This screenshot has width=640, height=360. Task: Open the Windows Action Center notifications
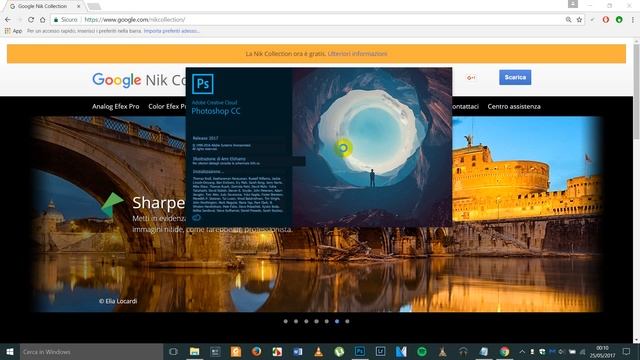point(627,352)
